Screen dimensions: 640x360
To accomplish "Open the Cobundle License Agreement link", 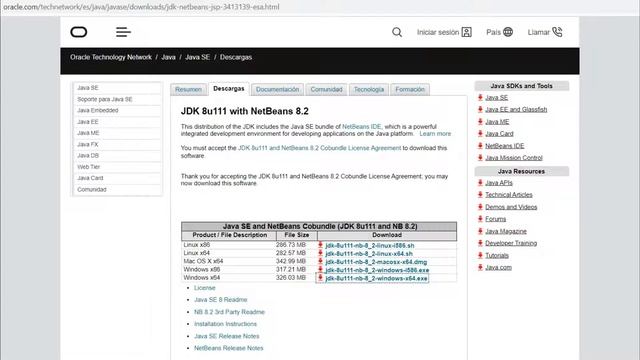I will (319, 148).
